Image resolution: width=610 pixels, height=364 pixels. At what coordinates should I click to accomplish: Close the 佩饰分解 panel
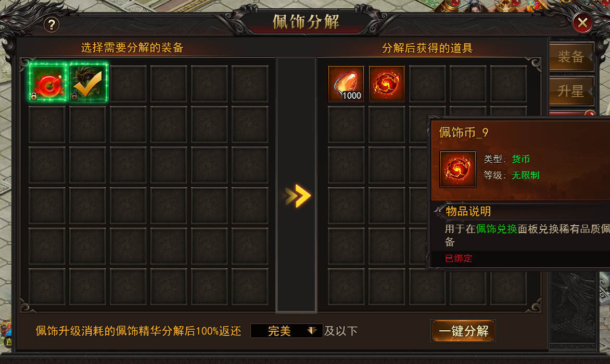tap(582, 22)
